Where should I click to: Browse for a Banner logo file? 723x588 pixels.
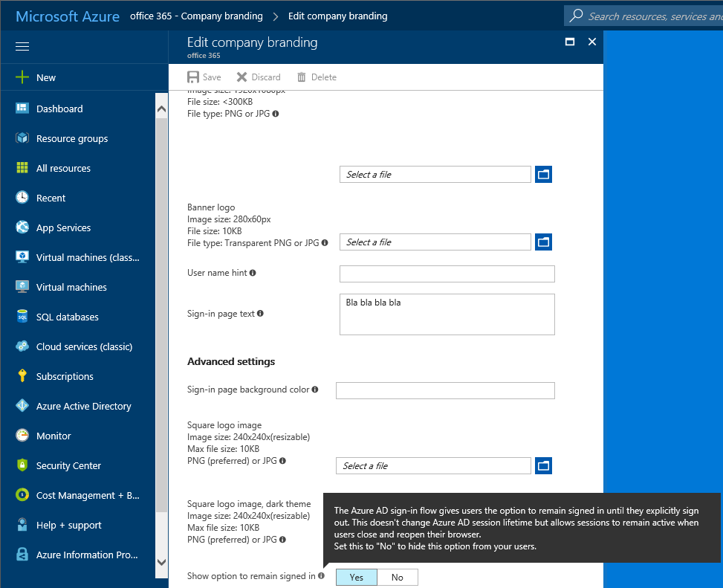pyautogui.click(x=544, y=242)
